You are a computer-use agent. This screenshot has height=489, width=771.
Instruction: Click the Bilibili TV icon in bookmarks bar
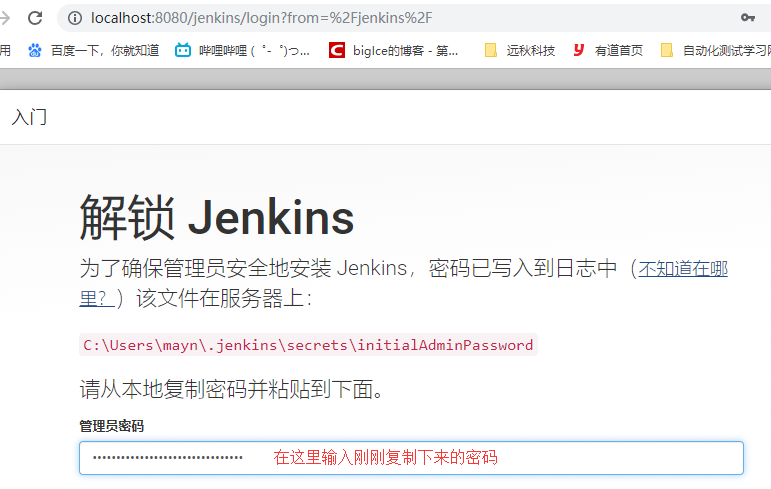click(183, 50)
